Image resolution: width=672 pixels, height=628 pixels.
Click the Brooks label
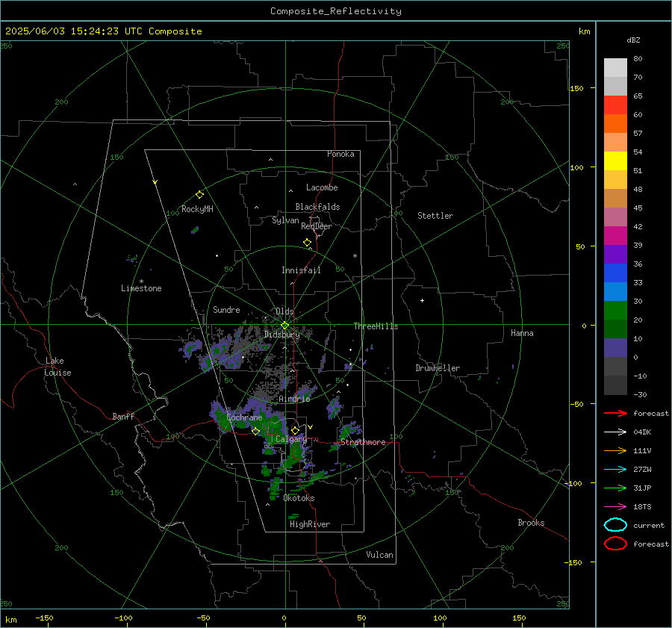click(531, 523)
